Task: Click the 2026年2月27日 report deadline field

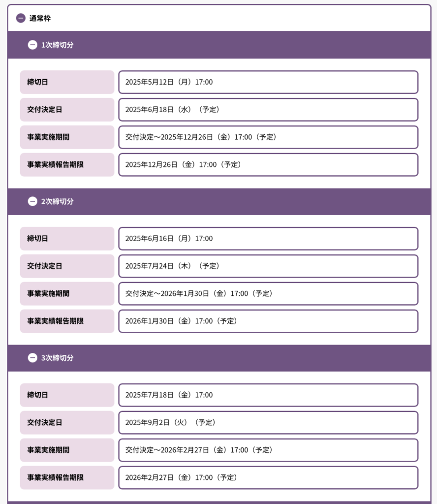Action: pyautogui.click(x=268, y=477)
